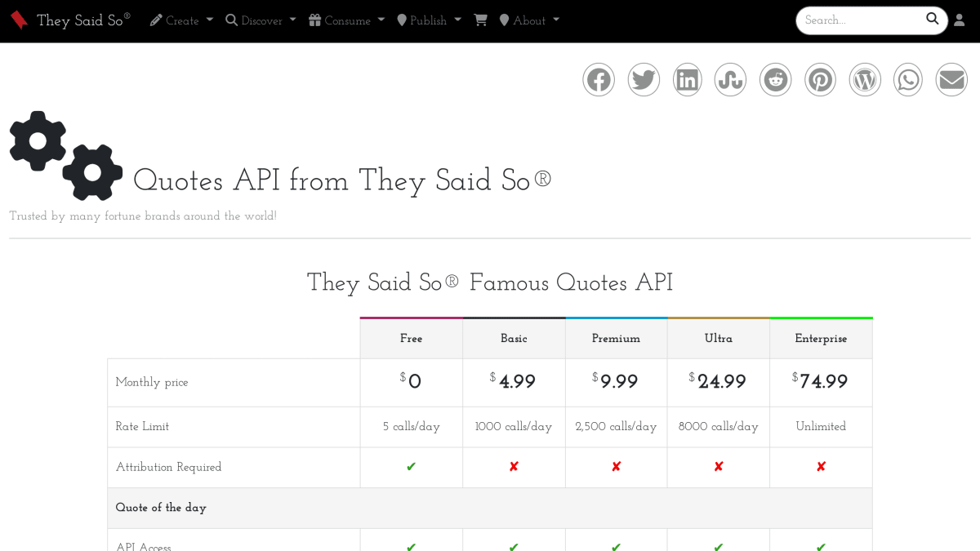Click the Unlimited rate limit cell
This screenshot has width=980, height=551.
tap(821, 427)
